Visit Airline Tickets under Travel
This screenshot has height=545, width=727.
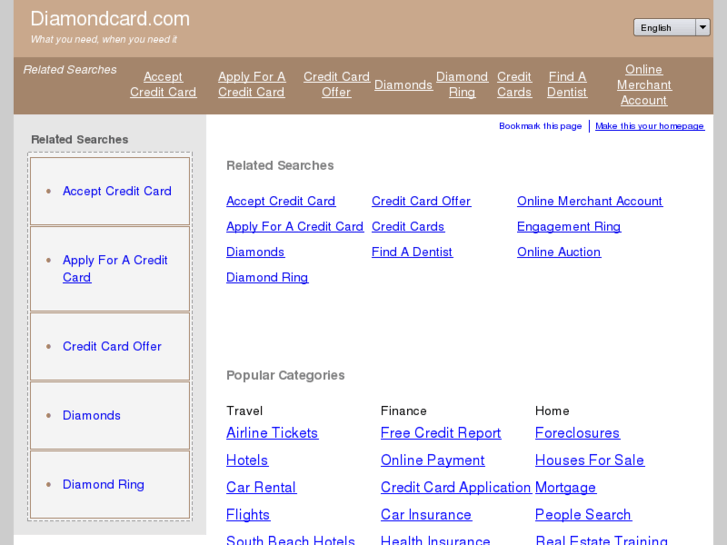click(272, 433)
